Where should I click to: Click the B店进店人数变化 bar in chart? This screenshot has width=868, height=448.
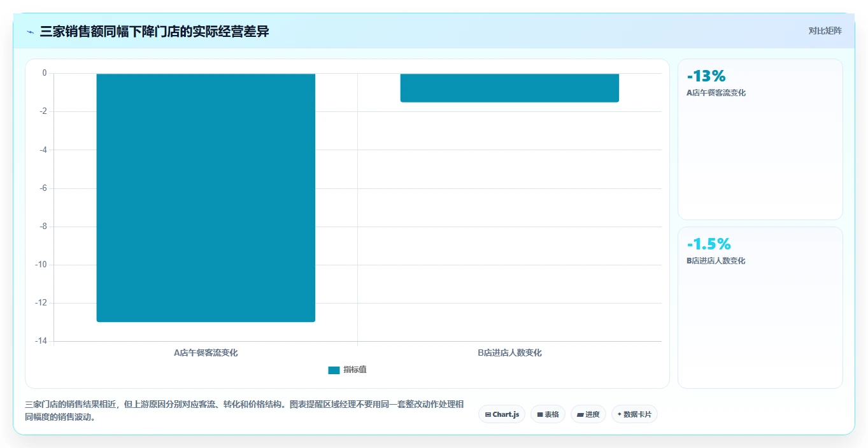tap(509, 88)
